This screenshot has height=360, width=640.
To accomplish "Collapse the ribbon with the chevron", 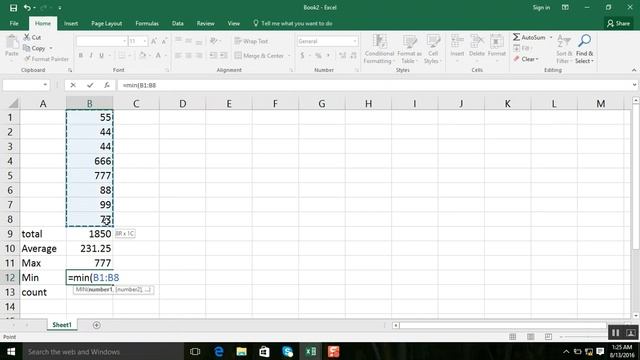I will 634,70.
